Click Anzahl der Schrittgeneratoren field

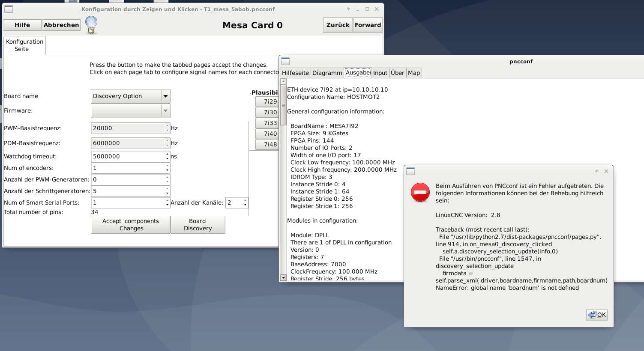click(x=128, y=191)
